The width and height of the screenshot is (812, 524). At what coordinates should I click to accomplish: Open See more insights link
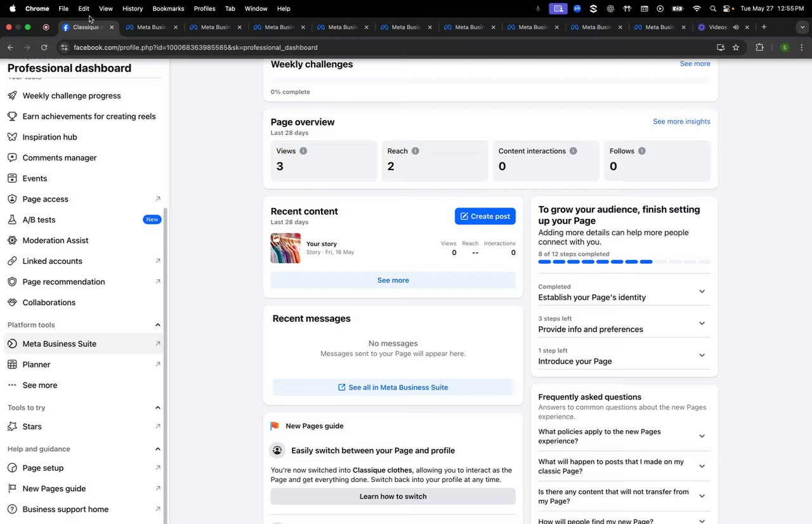tap(681, 121)
